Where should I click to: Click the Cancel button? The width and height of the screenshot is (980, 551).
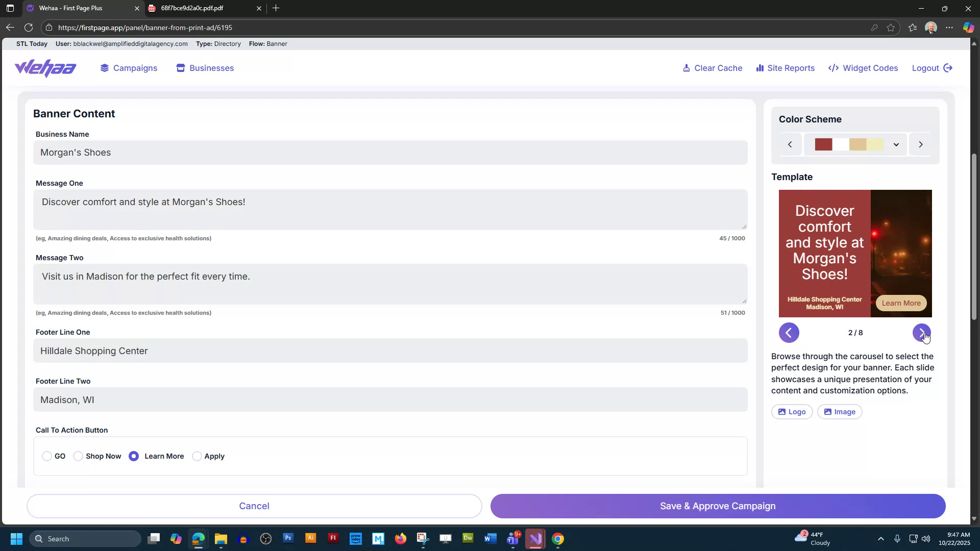point(254,506)
